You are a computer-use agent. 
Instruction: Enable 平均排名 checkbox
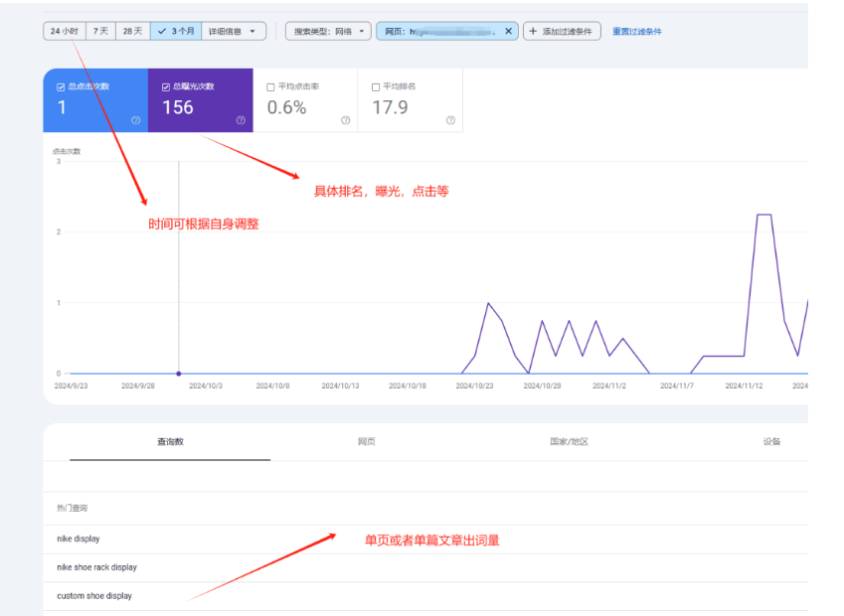coord(376,87)
